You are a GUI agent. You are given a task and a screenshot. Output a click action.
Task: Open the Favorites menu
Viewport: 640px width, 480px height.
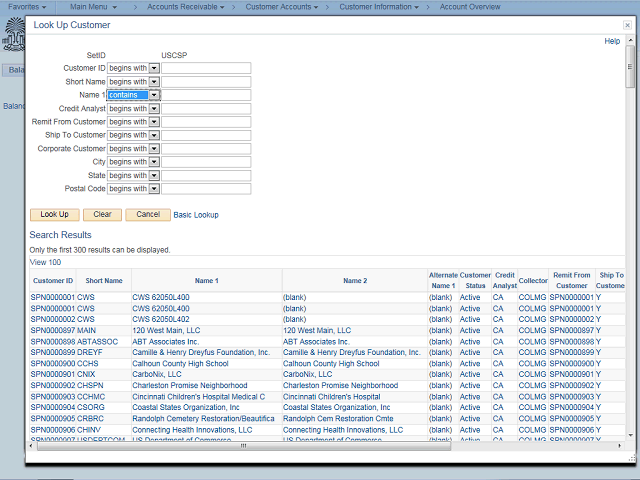point(27,7)
